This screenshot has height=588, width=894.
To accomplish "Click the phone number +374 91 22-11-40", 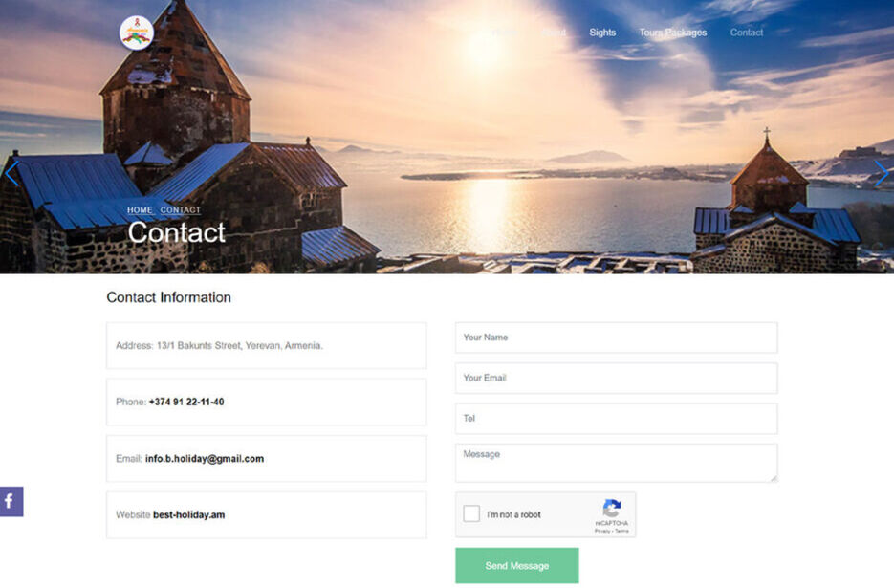I will click(186, 403).
